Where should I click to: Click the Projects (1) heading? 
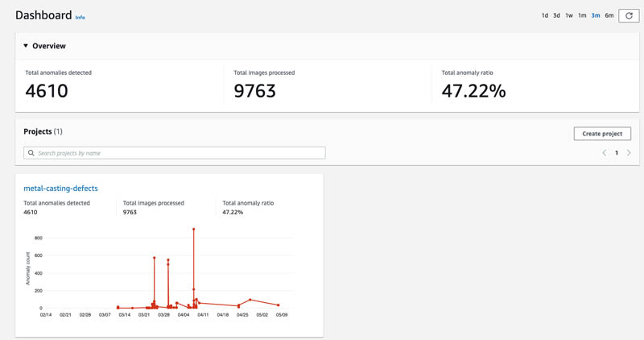(x=43, y=131)
